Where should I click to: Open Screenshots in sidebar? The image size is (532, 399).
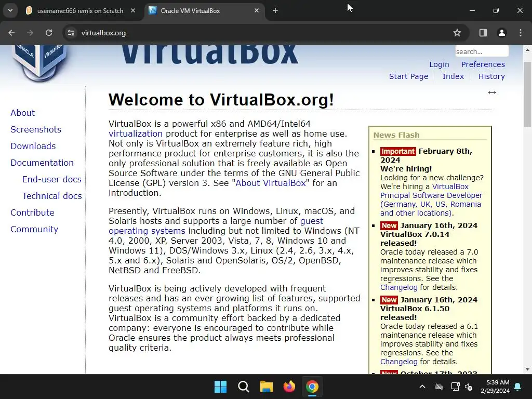point(36,129)
